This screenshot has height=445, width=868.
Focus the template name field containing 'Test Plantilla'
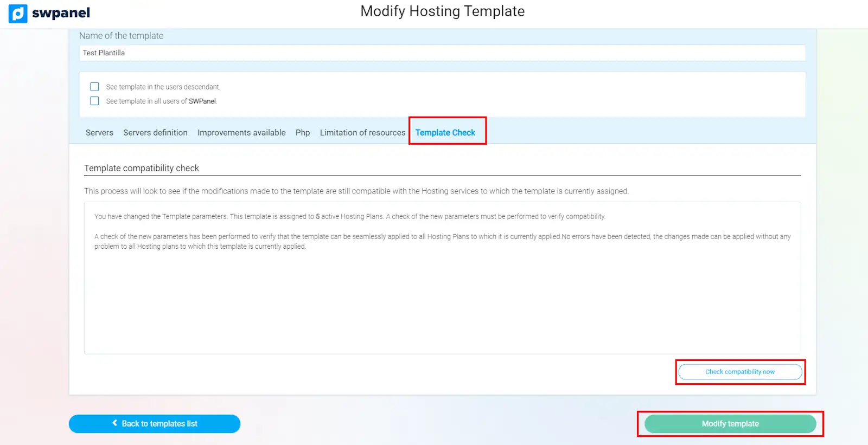[442, 53]
